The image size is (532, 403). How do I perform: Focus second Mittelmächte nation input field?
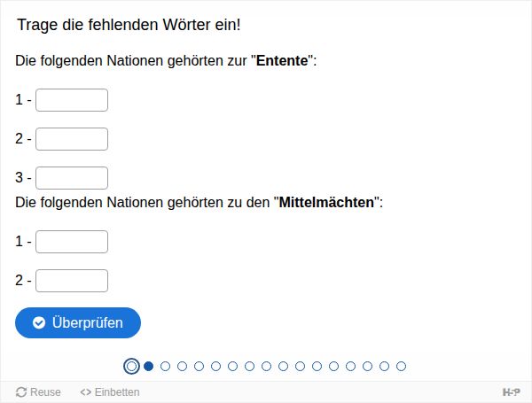tap(72, 281)
